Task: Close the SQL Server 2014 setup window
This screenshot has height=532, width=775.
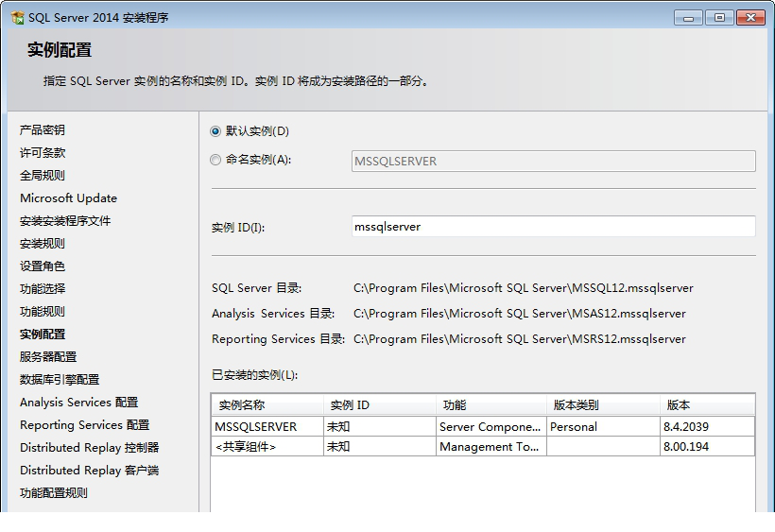Action: pos(750,18)
